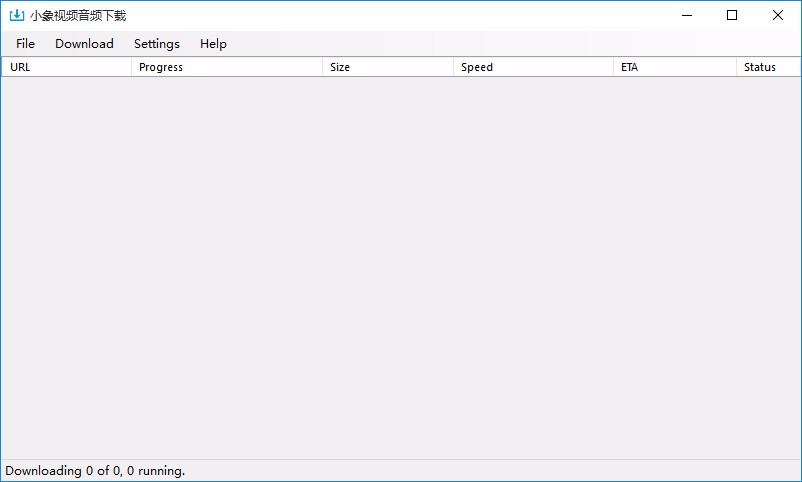Close the downloader window

click(x=778, y=15)
